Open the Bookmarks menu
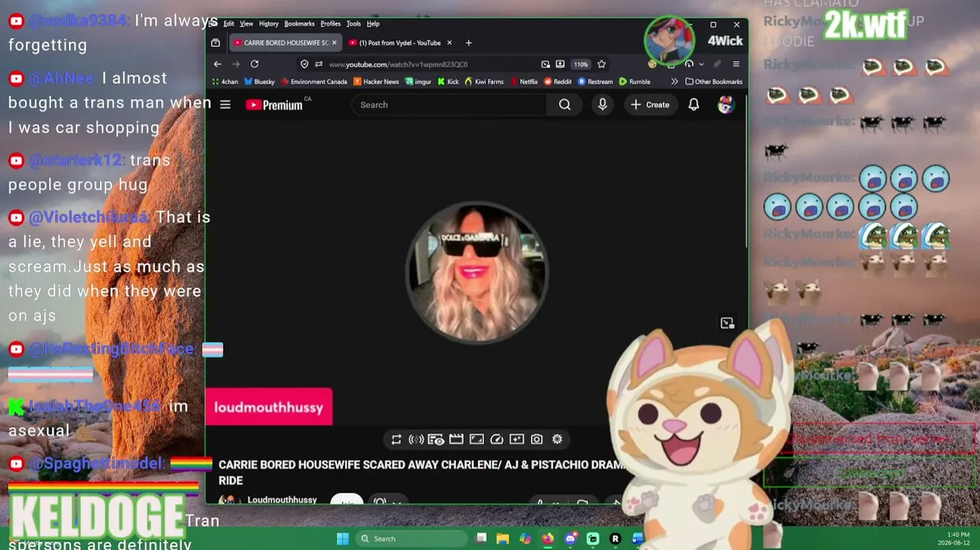 click(x=299, y=24)
